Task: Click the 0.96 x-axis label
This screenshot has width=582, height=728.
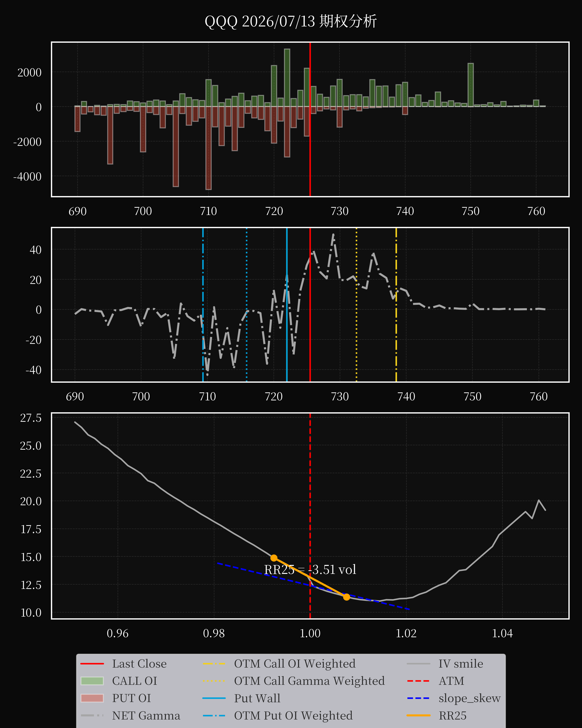Action: tap(118, 633)
